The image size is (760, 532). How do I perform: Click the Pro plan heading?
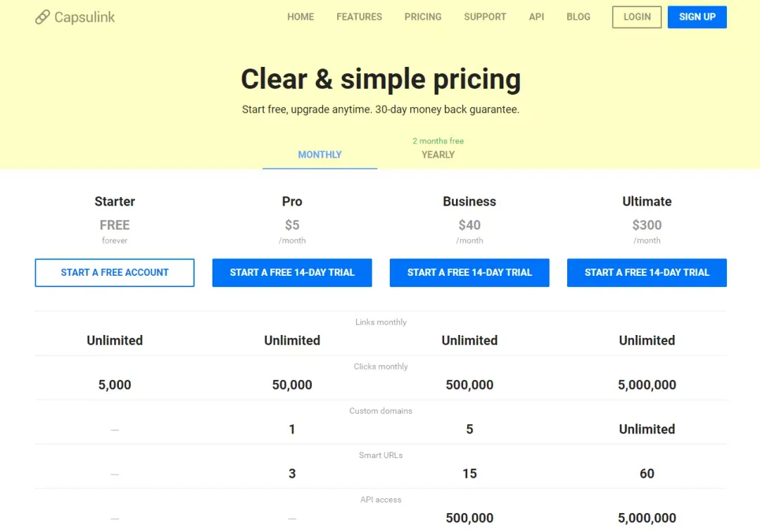292,201
